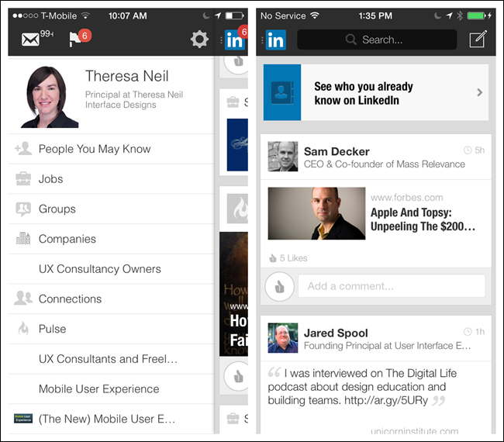Click the Companies building icon

(23, 239)
